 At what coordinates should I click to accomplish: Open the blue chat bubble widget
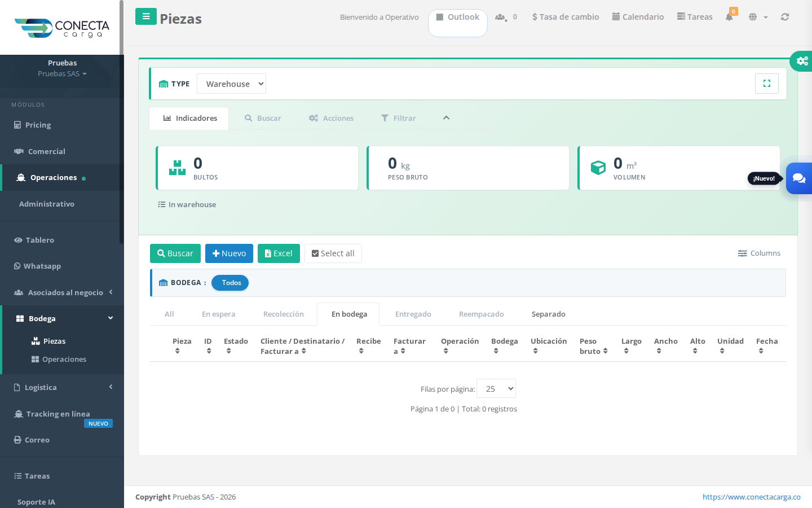tap(798, 178)
